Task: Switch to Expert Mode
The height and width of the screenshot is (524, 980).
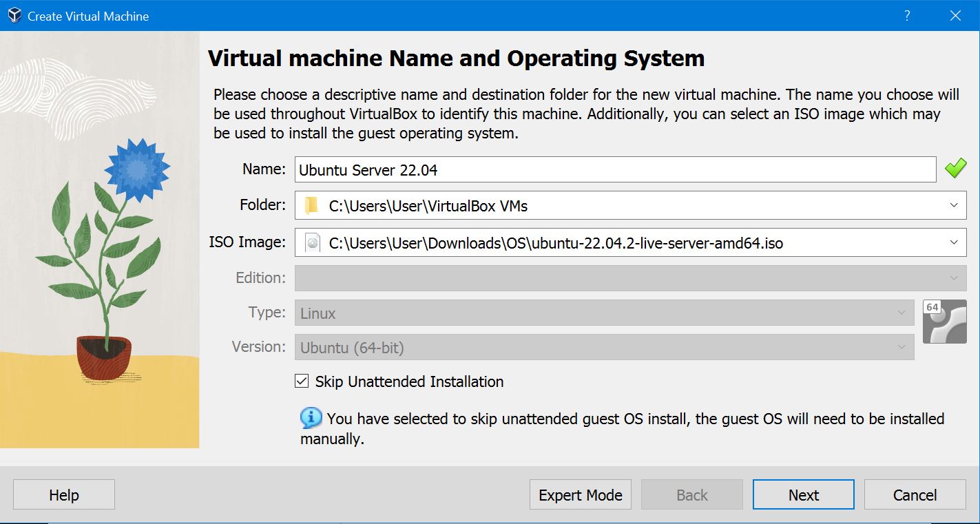Action: click(581, 494)
